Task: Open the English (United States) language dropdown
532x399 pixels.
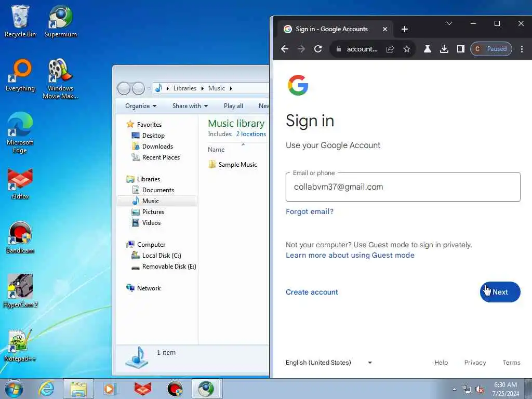Action: [x=329, y=362]
